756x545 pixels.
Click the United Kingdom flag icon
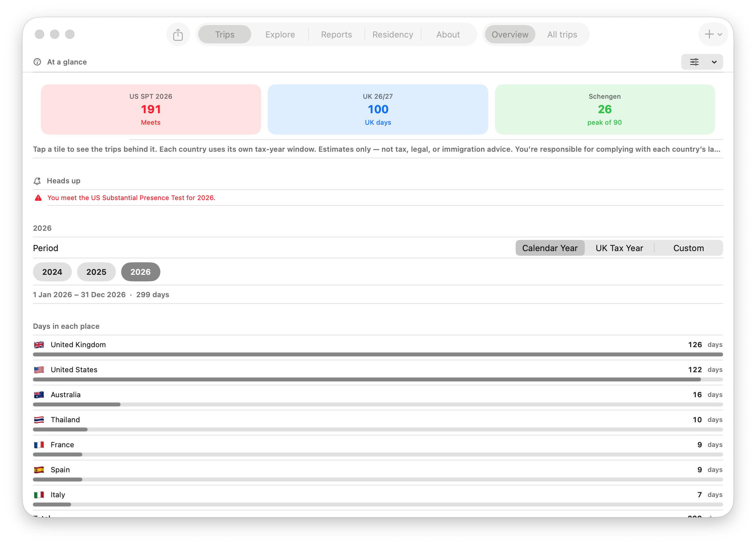pyautogui.click(x=39, y=345)
